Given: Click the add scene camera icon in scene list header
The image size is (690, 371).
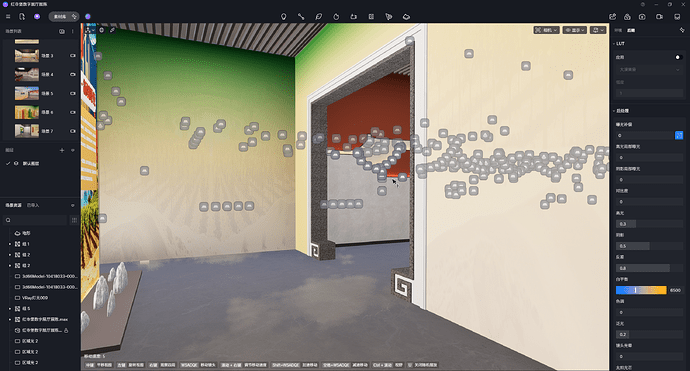Looking at the screenshot, I should point(62,31).
